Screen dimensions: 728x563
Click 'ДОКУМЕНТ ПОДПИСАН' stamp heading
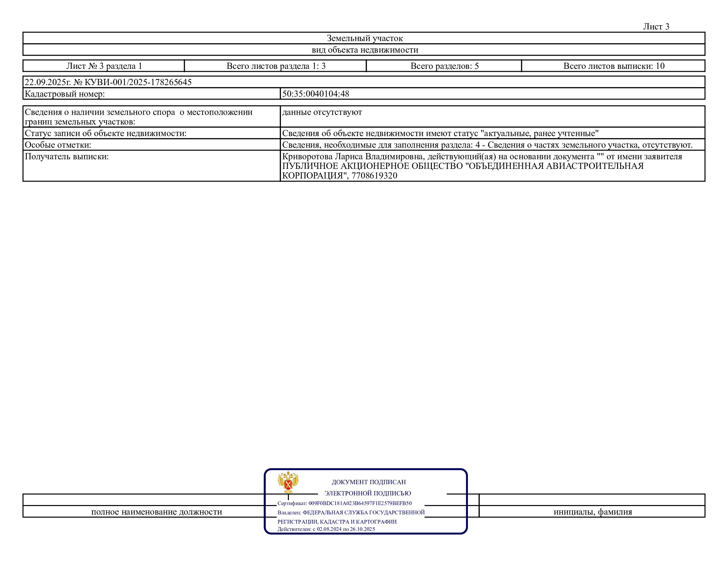pyautogui.click(x=369, y=482)
